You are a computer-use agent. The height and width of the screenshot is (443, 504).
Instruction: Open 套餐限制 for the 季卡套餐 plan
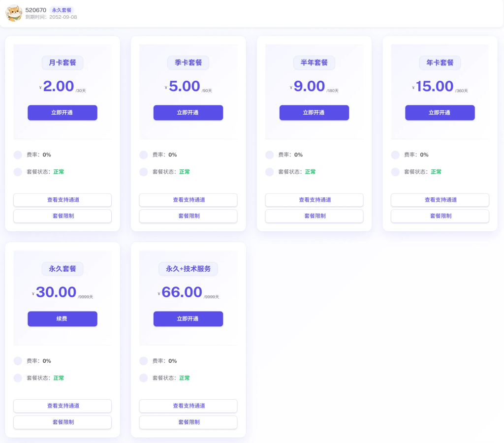pyautogui.click(x=188, y=216)
